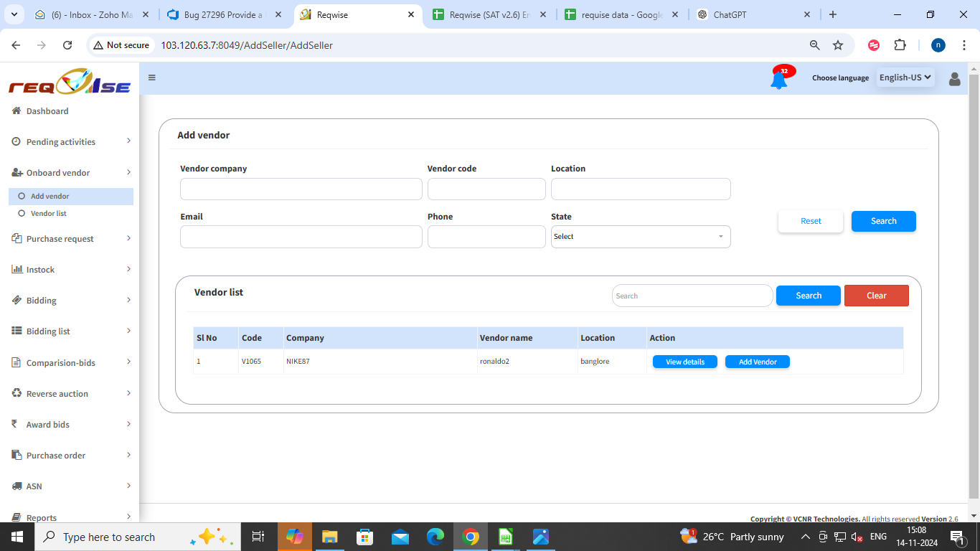980x551 pixels.
Task: Focus the Location input field
Action: click(641, 189)
